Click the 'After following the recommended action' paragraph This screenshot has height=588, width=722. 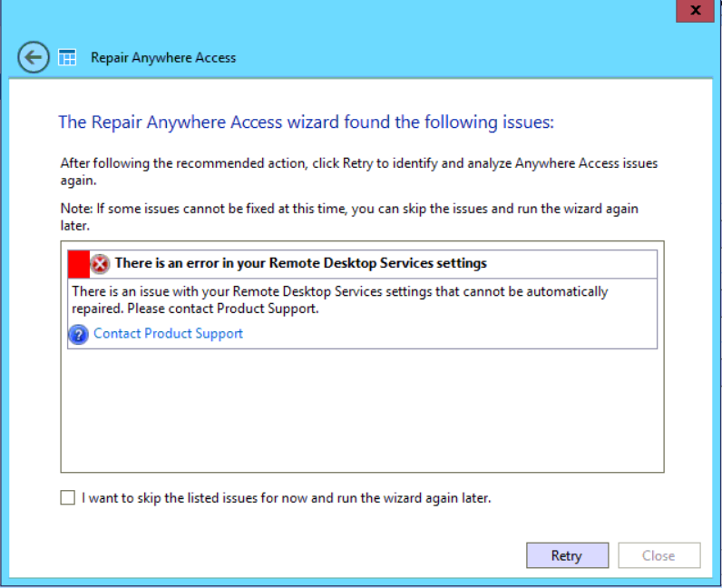coord(358,171)
